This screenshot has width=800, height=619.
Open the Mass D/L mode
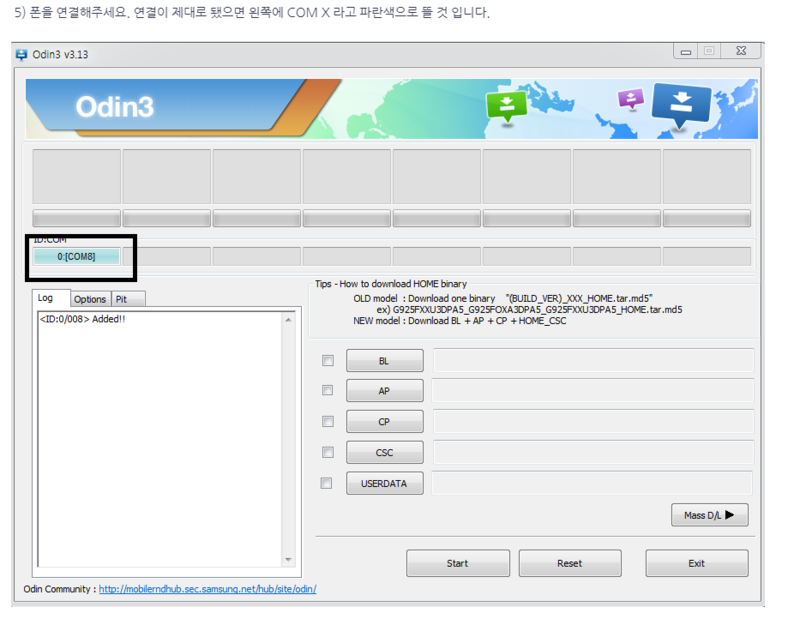coord(710,515)
